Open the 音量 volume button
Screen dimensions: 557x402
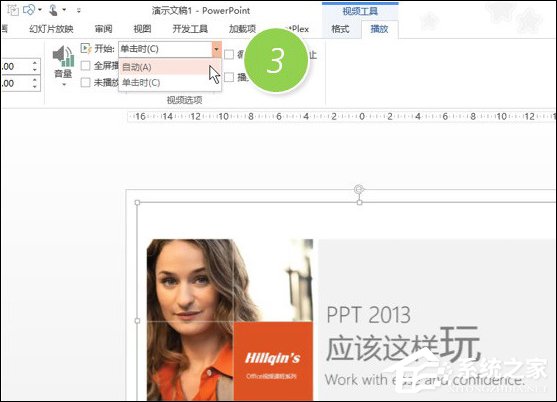pyautogui.click(x=63, y=66)
